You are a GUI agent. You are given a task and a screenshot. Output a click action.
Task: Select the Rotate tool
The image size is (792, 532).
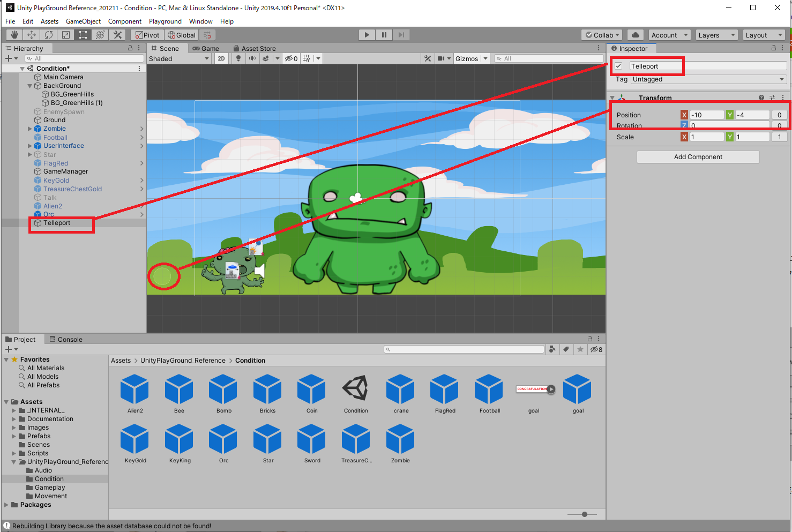[x=49, y=35]
